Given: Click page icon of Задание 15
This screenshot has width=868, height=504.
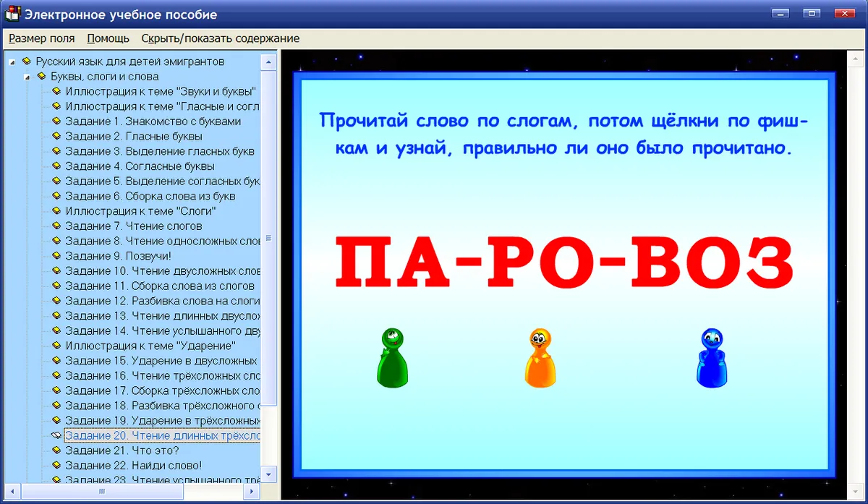Looking at the screenshot, I should (56, 360).
